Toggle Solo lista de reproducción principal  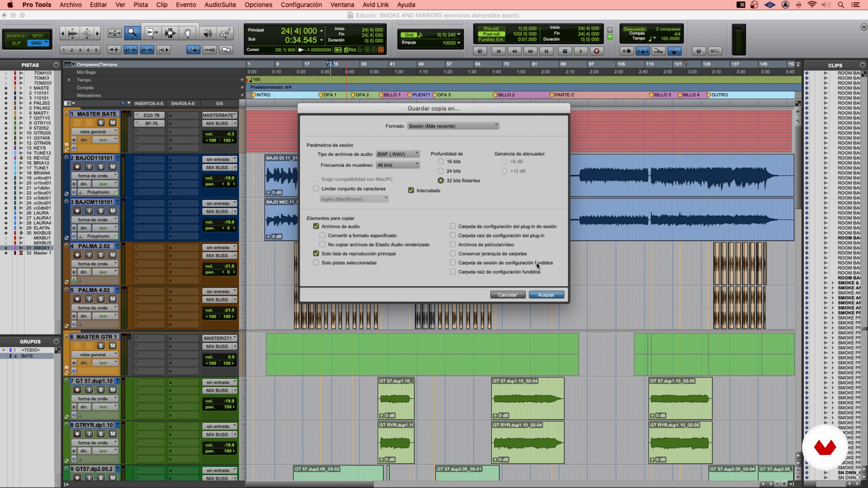pos(316,253)
